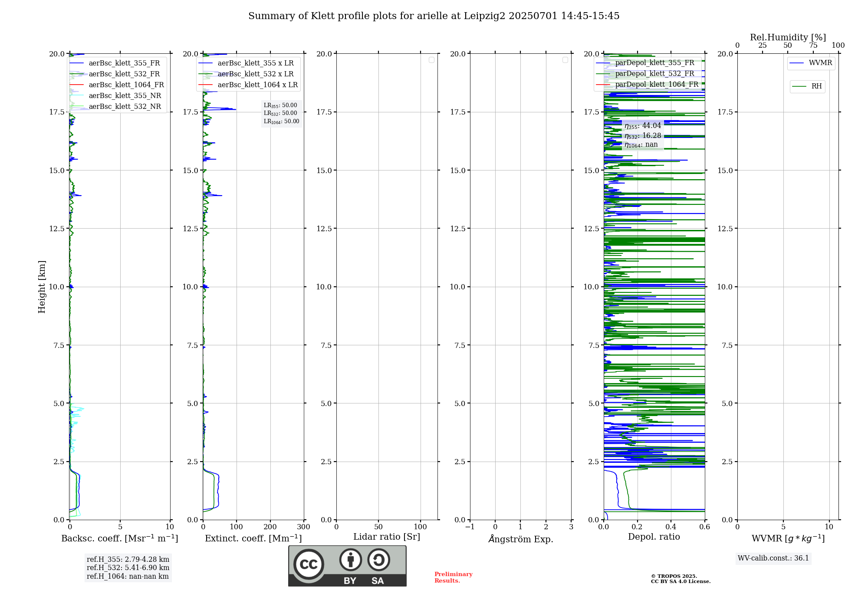Click 'ref.H_355: 2.79-4.28 km' text
Image resolution: width=868 pixels, height=590 pixels.
[128, 559]
